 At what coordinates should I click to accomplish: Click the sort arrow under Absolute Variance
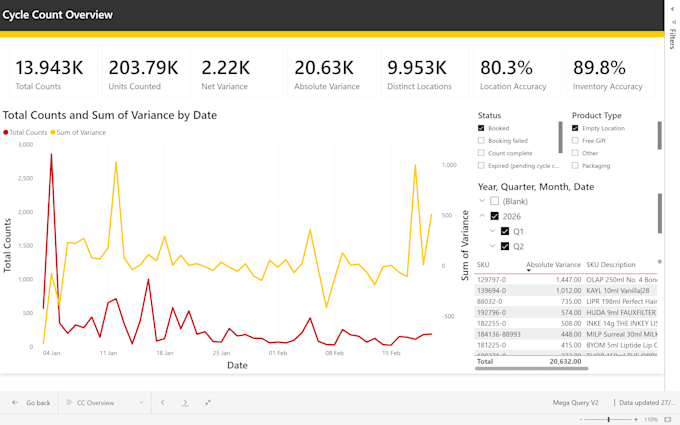coord(529,271)
